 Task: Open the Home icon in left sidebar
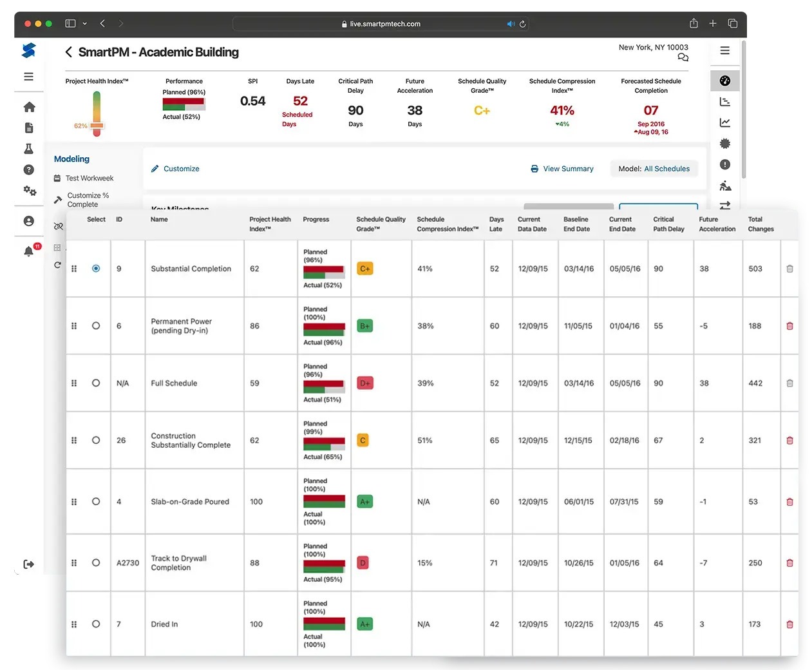tap(29, 107)
